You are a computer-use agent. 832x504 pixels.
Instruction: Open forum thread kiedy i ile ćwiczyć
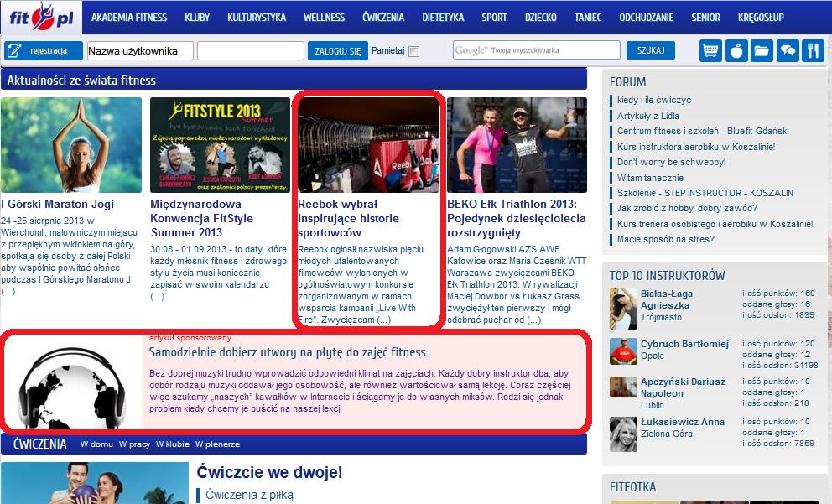tap(653, 100)
